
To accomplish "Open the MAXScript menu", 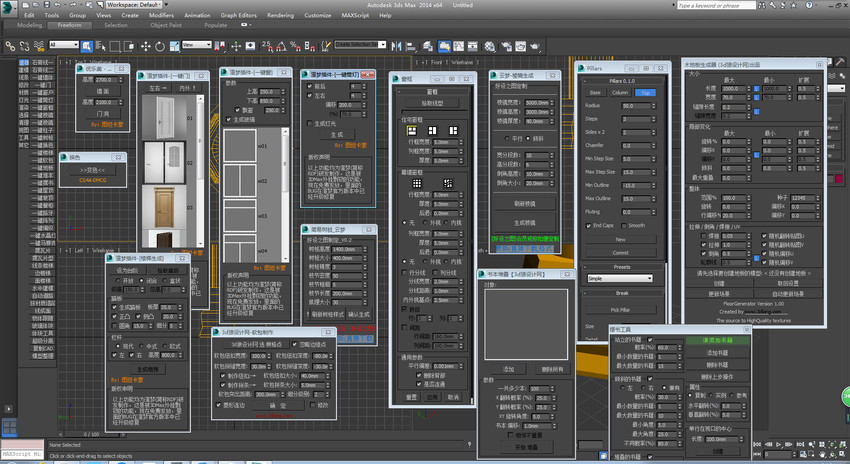I will coord(356,15).
